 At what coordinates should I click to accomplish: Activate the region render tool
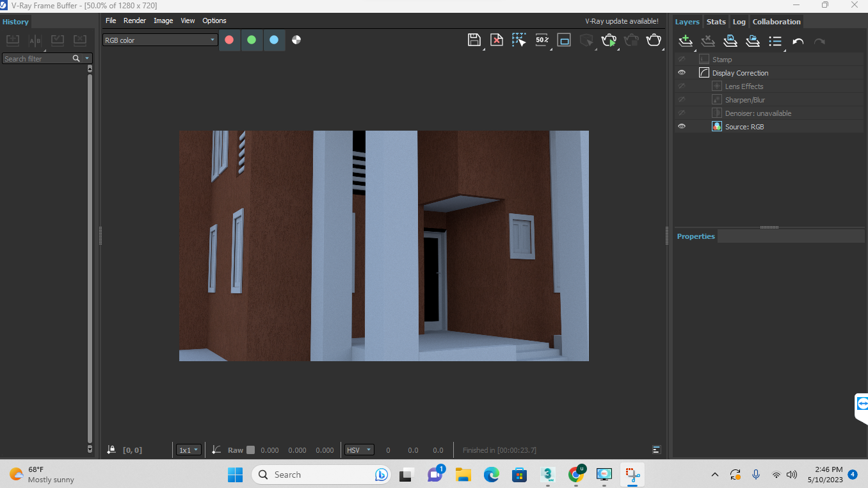[x=519, y=40]
